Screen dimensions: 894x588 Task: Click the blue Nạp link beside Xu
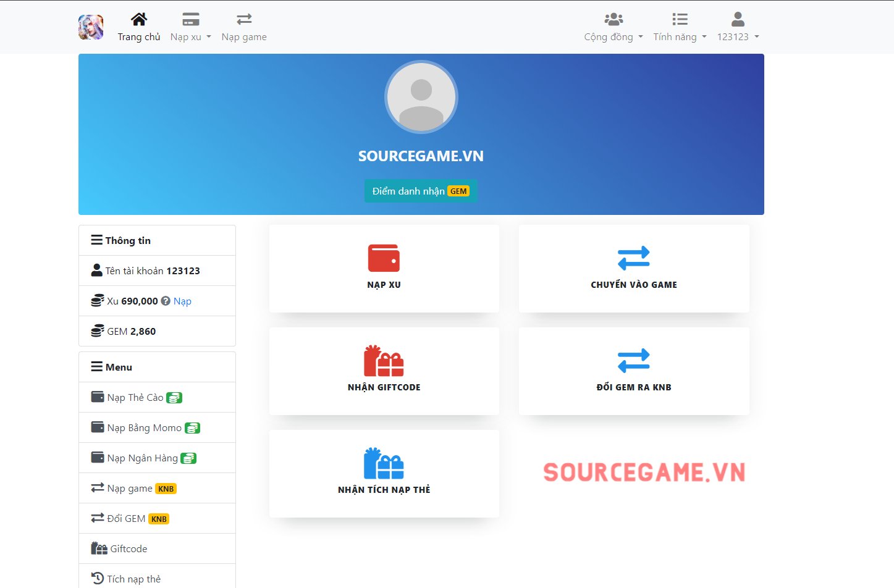(182, 301)
